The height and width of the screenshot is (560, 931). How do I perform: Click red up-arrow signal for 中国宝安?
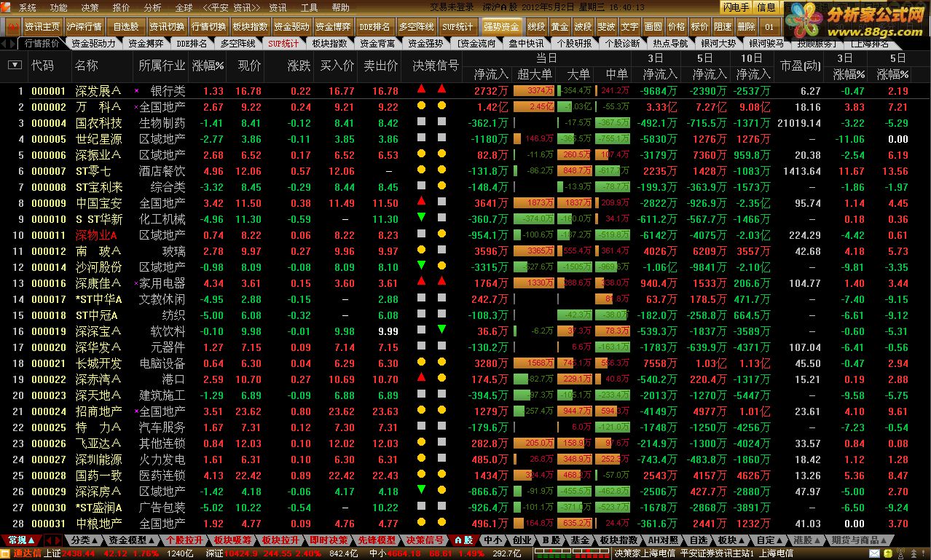[421, 201]
